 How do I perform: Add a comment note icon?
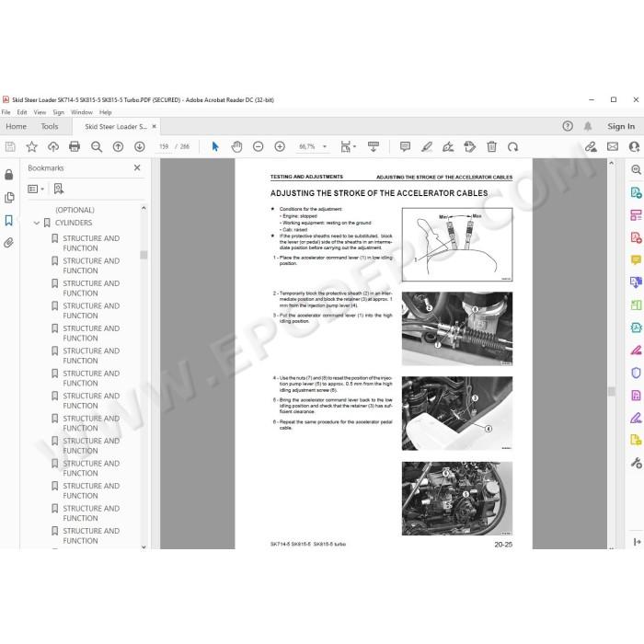[x=405, y=146]
